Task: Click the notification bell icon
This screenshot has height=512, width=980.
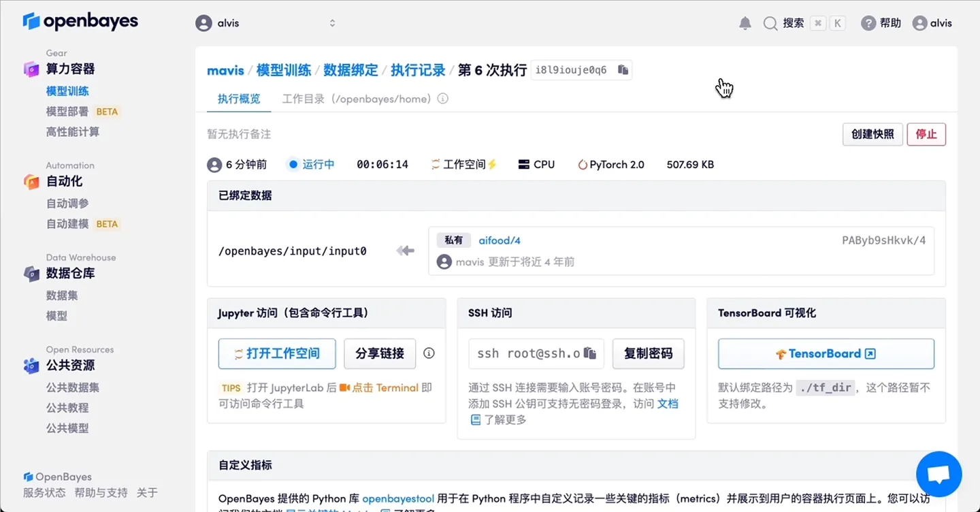Action: [745, 22]
